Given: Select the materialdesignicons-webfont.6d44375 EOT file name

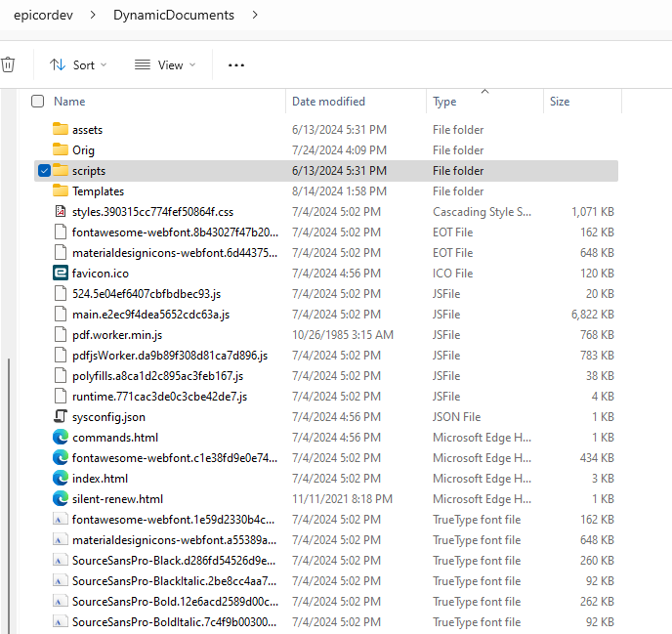Looking at the screenshot, I should (x=175, y=253).
